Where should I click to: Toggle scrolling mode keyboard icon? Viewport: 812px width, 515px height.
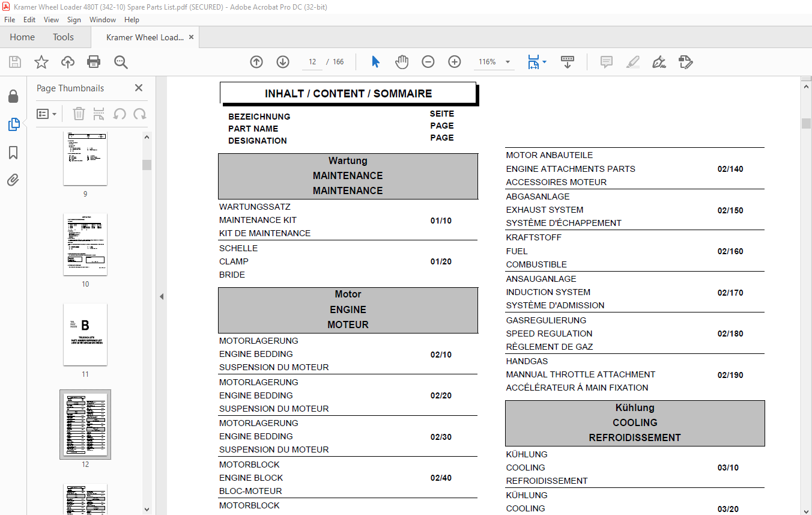pyautogui.click(x=568, y=62)
